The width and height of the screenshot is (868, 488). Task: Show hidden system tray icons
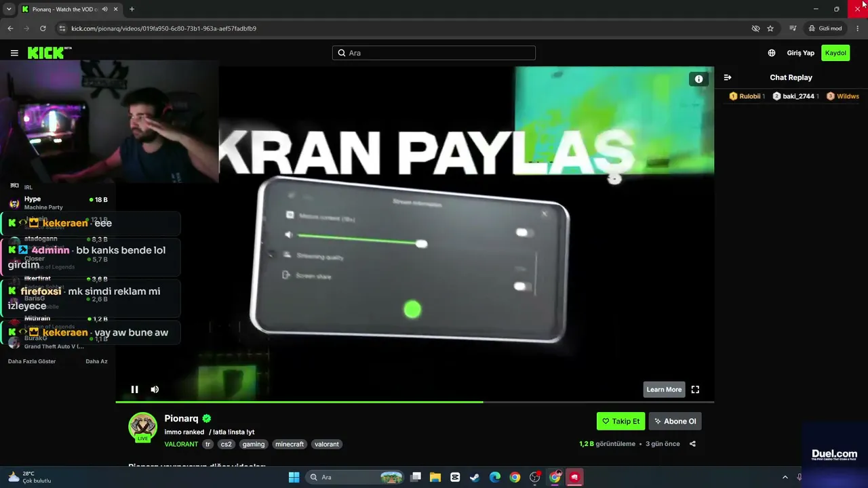pos(785,477)
